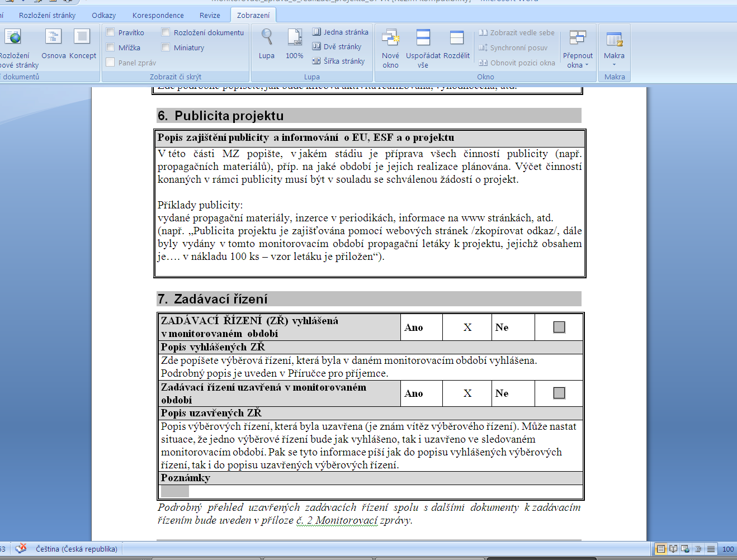Click heading 6. Publicita projektu
The image size is (737, 560).
point(221,116)
